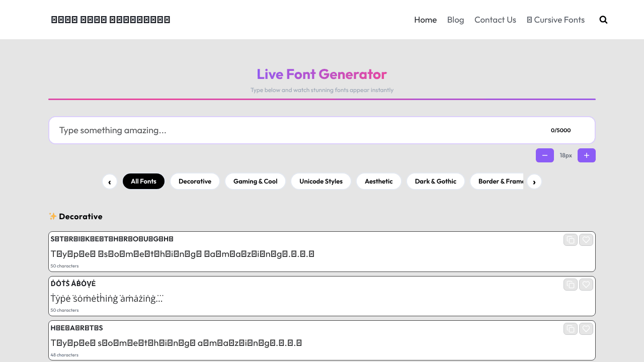Click the 0/5000 character counter
The image size is (644, 362).
tap(560, 130)
